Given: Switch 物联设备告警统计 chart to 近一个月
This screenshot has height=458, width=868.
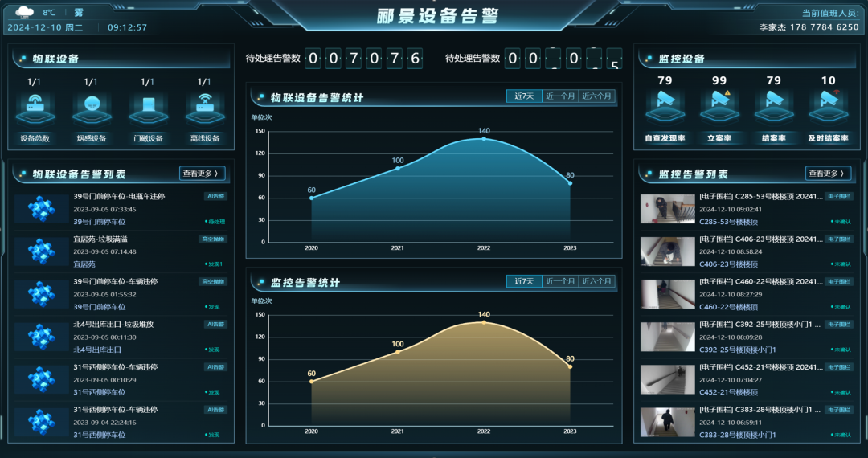Looking at the screenshot, I should (x=560, y=96).
